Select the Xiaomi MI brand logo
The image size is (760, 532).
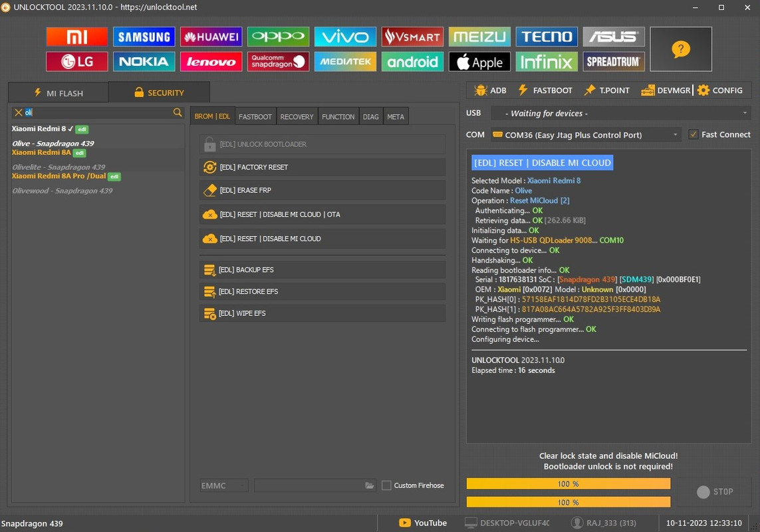76,37
